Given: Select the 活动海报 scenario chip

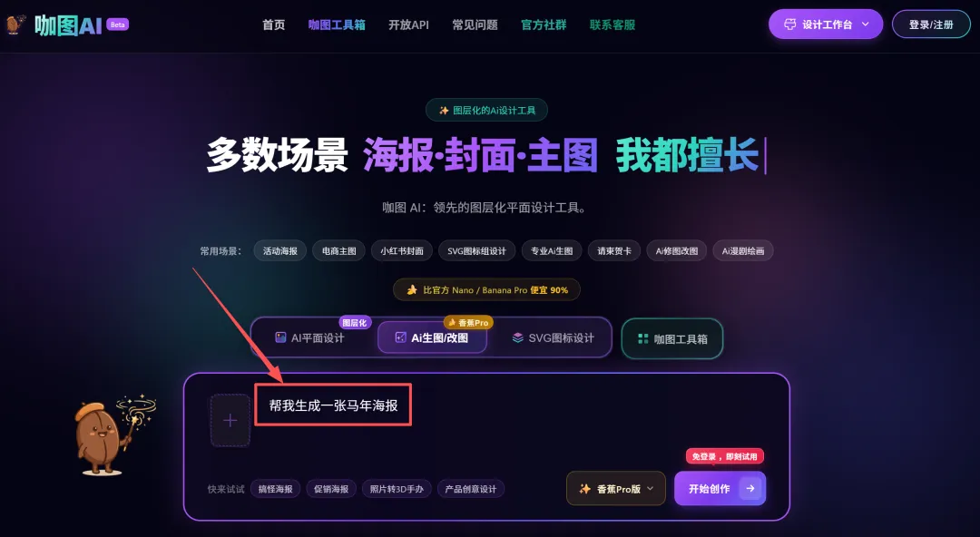Looking at the screenshot, I should (x=280, y=250).
